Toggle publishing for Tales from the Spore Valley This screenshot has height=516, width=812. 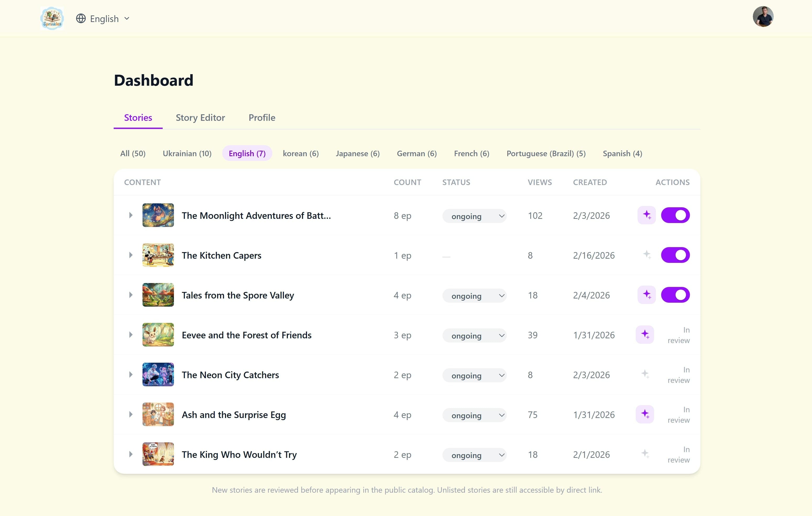pyautogui.click(x=675, y=294)
